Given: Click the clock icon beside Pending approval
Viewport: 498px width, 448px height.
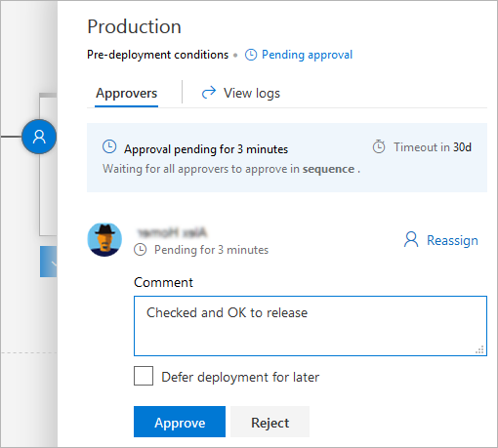Looking at the screenshot, I should click(251, 55).
